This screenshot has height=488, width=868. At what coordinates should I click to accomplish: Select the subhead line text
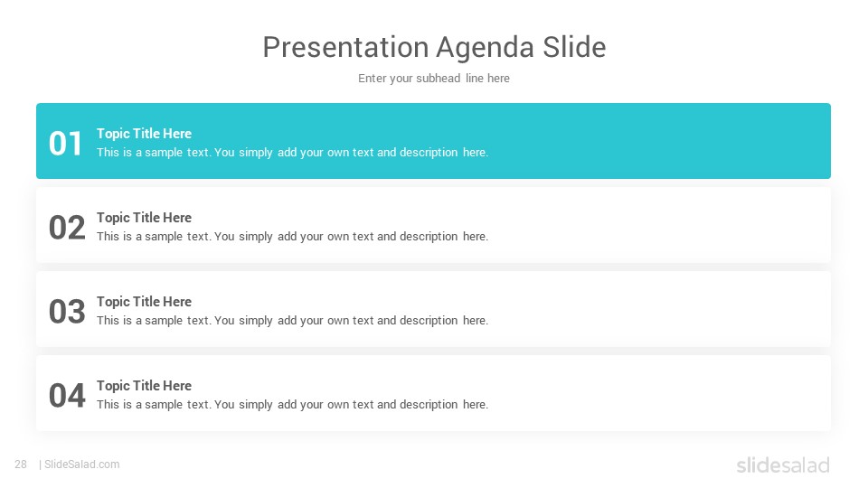click(434, 79)
